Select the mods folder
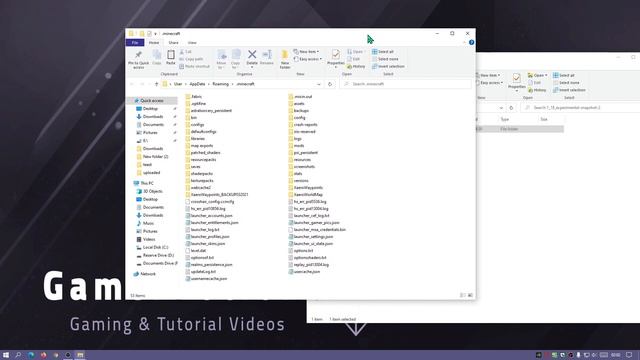Viewport: 640px width, 360px height. (x=298, y=146)
